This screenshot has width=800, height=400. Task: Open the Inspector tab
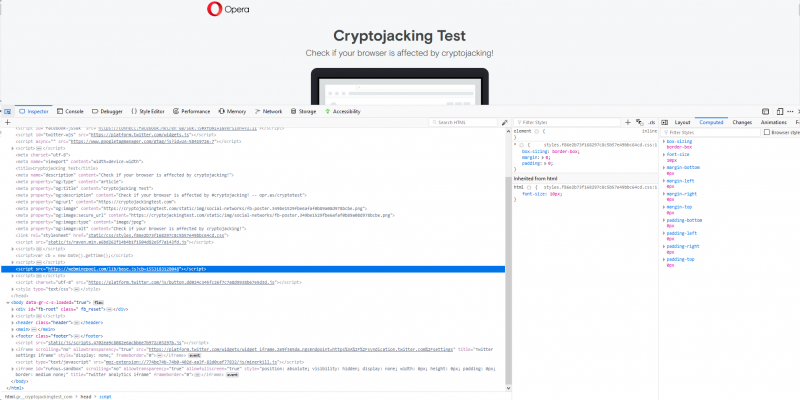tap(34, 111)
